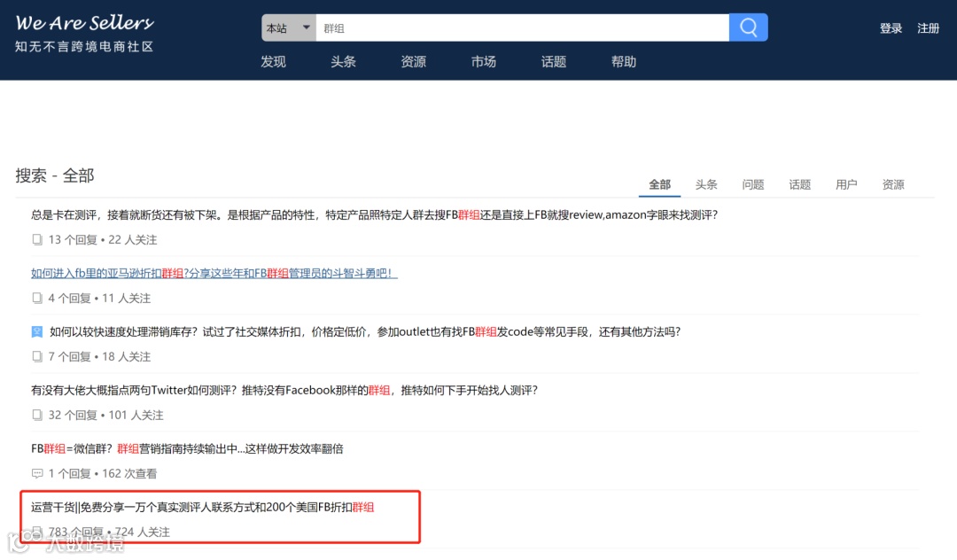Screen dimensions: 957x560
Task: Open the 发现 navigation menu
Action: (274, 62)
